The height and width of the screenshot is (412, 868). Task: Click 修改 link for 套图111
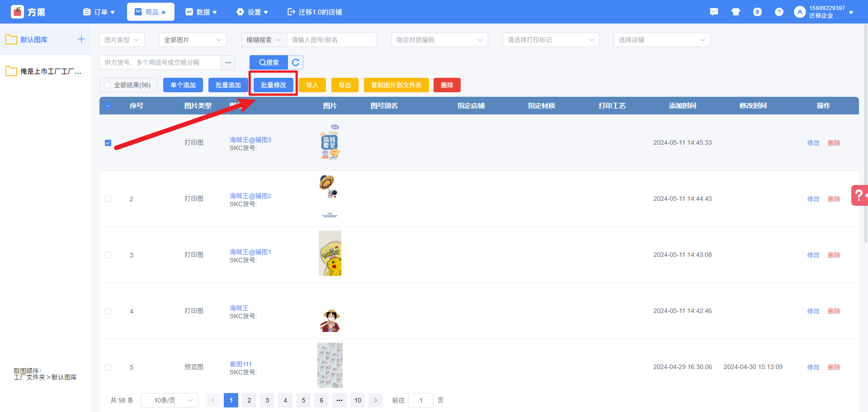(813, 367)
